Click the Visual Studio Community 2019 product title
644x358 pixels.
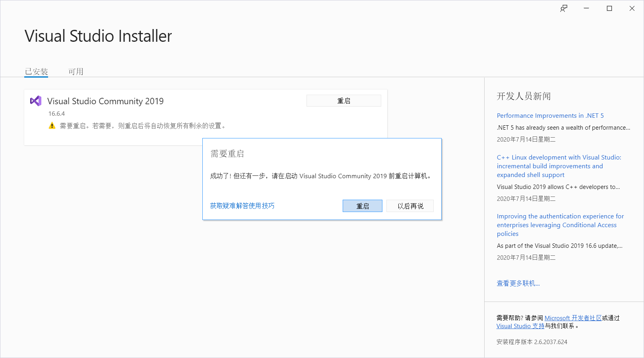tap(105, 101)
